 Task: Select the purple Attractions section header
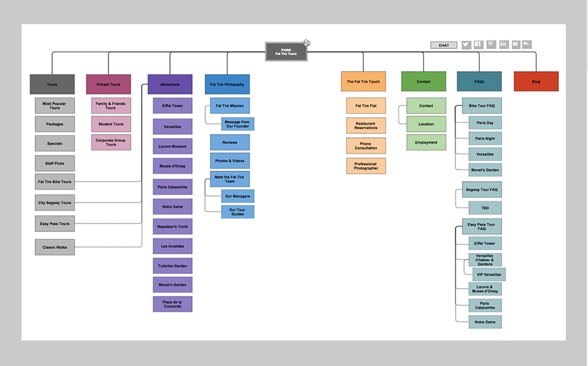(x=170, y=84)
